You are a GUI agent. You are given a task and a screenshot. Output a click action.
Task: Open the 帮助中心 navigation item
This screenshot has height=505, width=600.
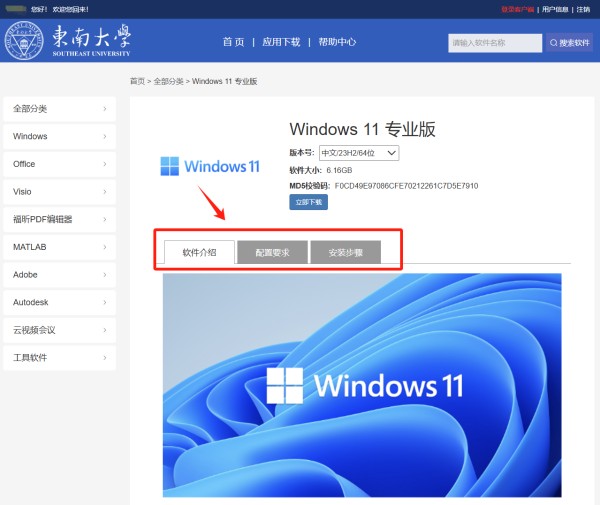337,42
